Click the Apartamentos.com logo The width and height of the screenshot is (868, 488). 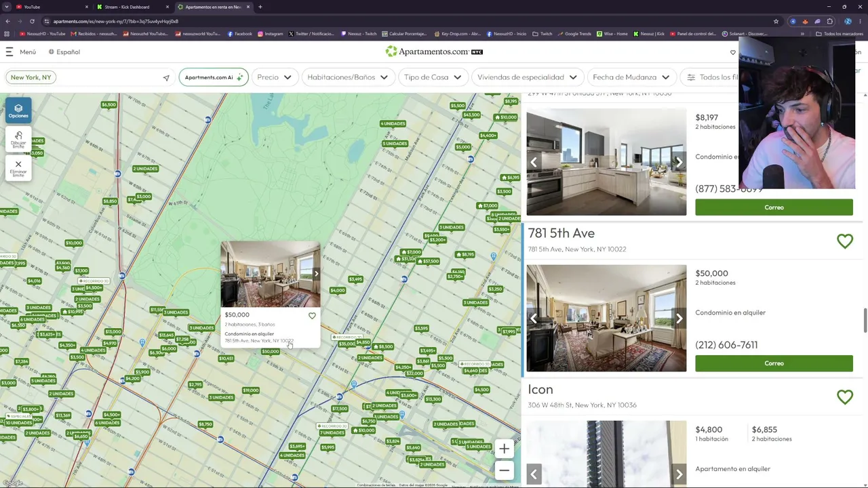[x=434, y=52]
